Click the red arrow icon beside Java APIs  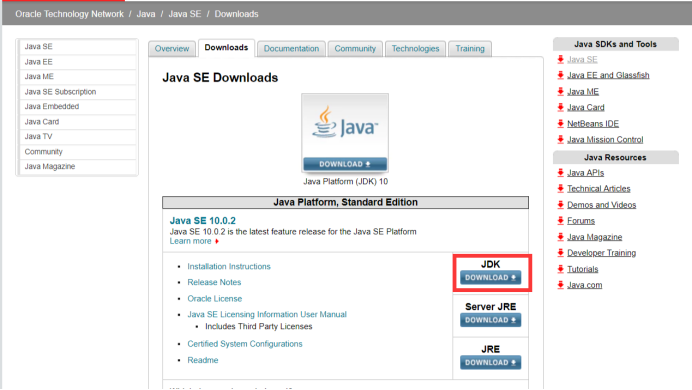pyautogui.click(x=560, y=173)
